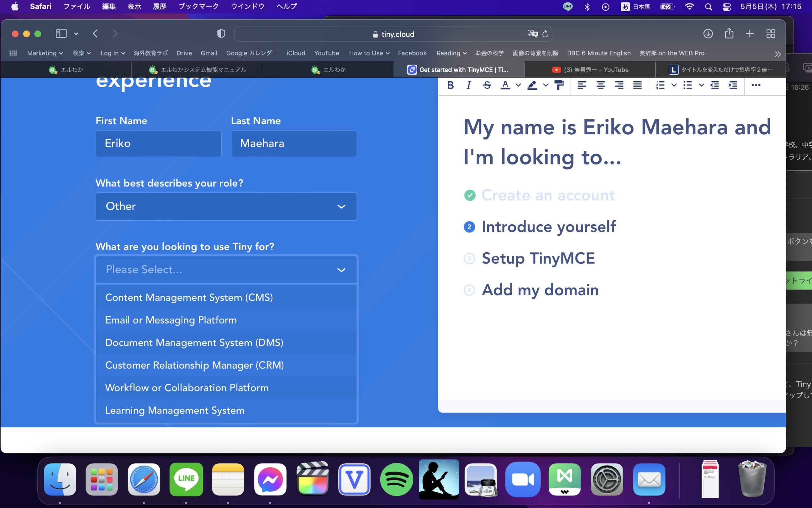Click the Setup TinyMCE step

point(538,258)
